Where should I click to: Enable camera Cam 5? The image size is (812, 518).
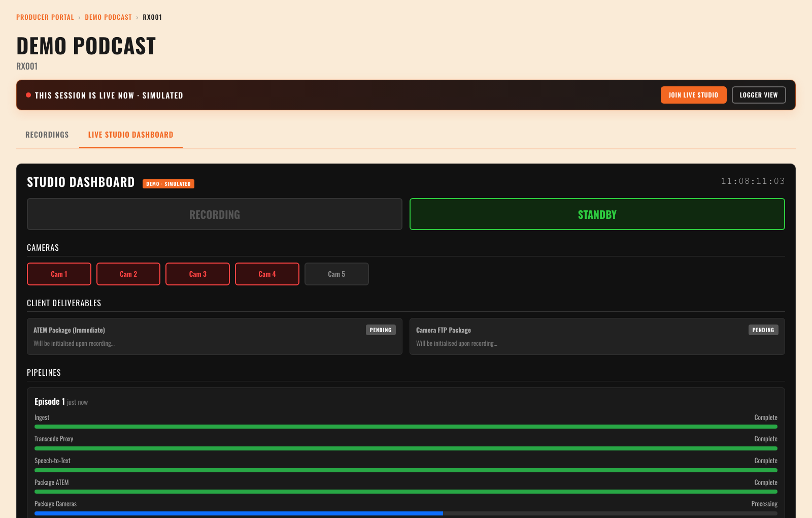coord(336,274)
